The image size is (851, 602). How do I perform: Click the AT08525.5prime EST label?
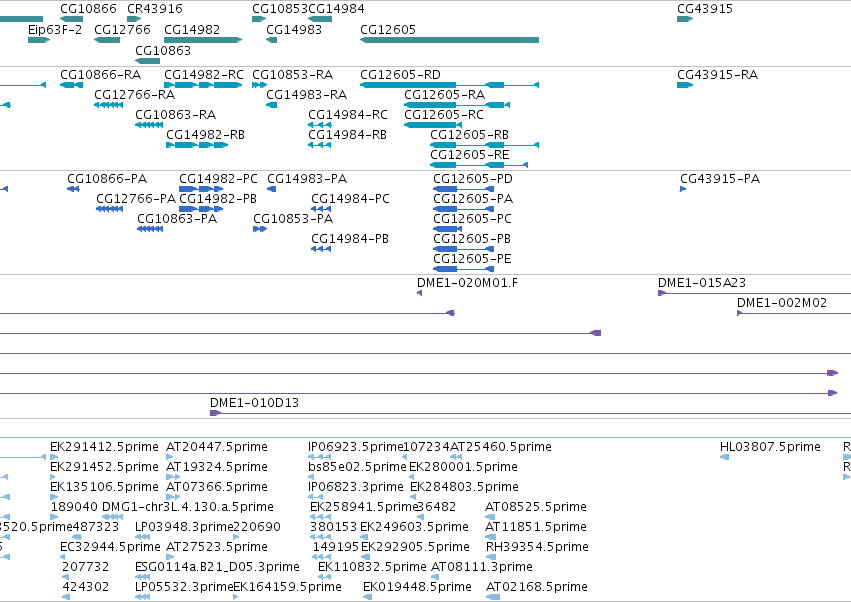536,507
